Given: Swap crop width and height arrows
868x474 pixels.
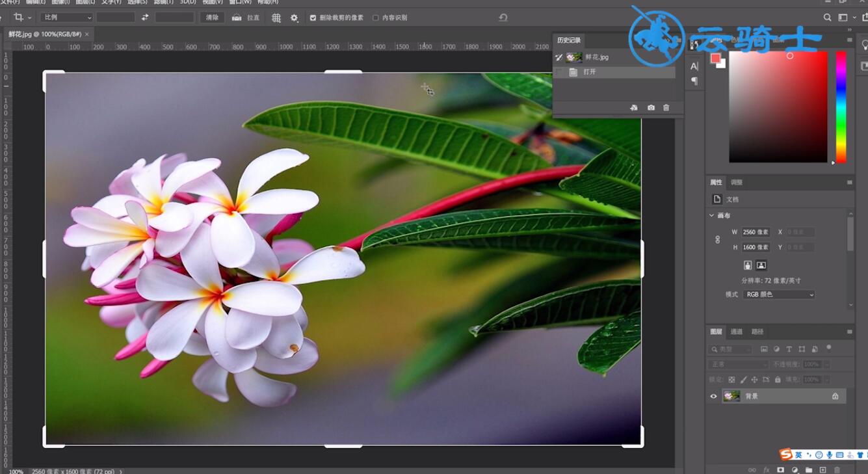Looking at the screenshot, I should pos(145,18).
